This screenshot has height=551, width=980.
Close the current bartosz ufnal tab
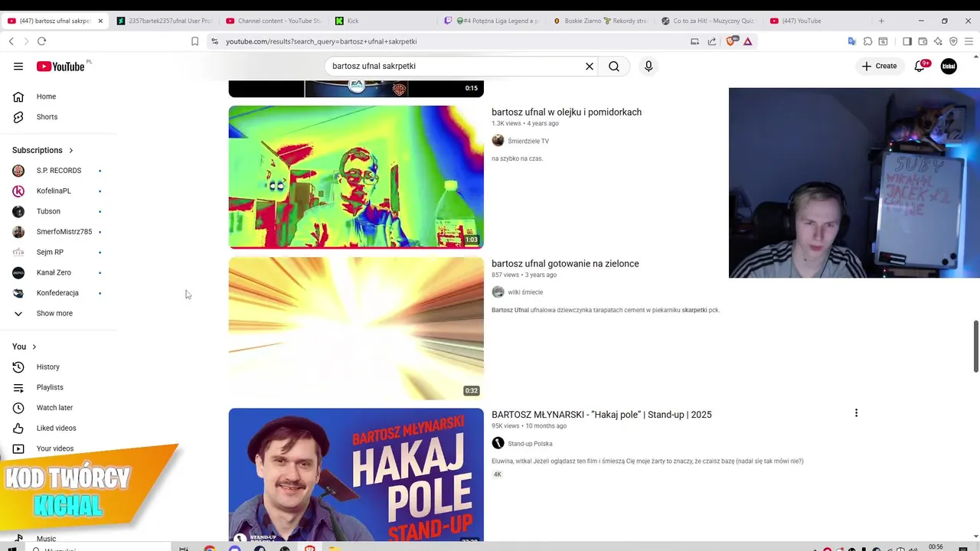[x=100, y=21]
